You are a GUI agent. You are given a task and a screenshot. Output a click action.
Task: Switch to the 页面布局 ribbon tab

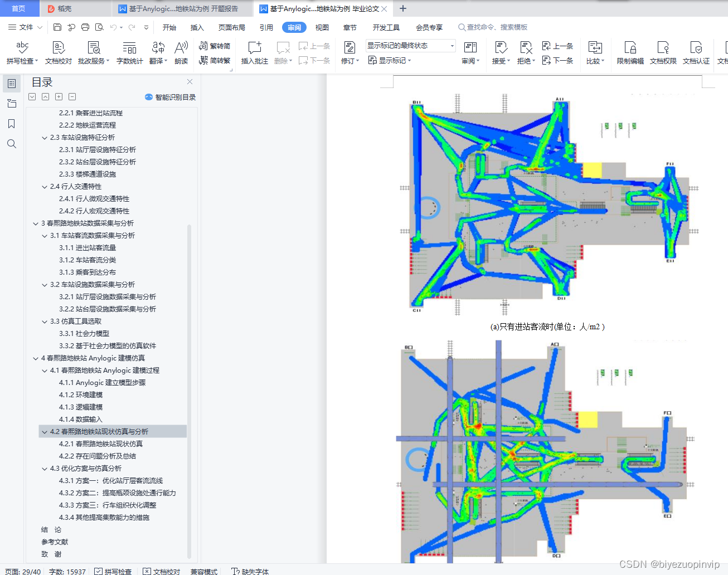pyautogui.click(x=232, y=27)
